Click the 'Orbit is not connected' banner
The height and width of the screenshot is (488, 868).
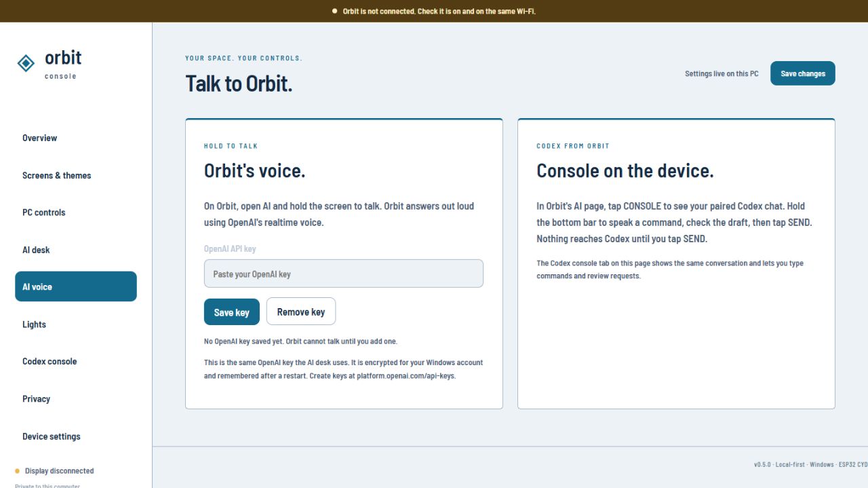(434, 11)
